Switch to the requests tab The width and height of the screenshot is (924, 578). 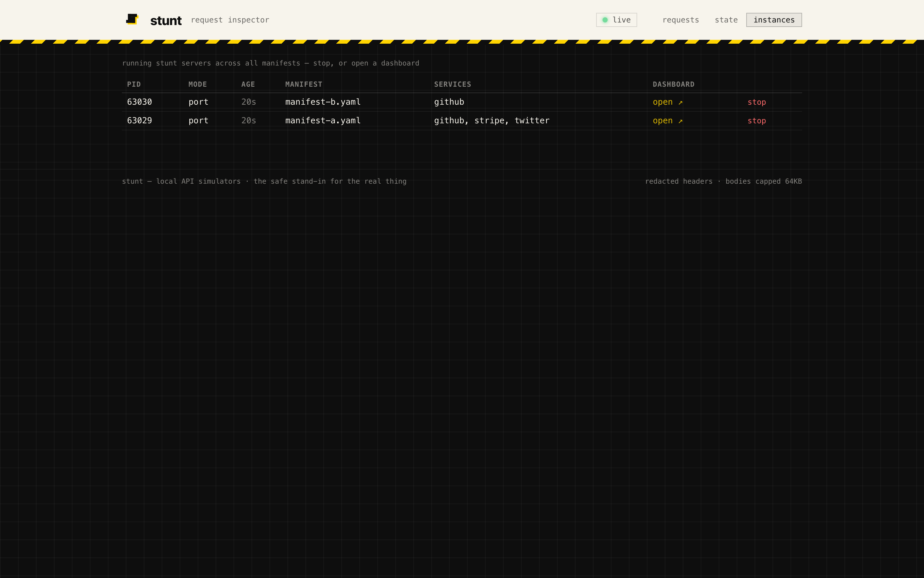[x=680, y=20]
